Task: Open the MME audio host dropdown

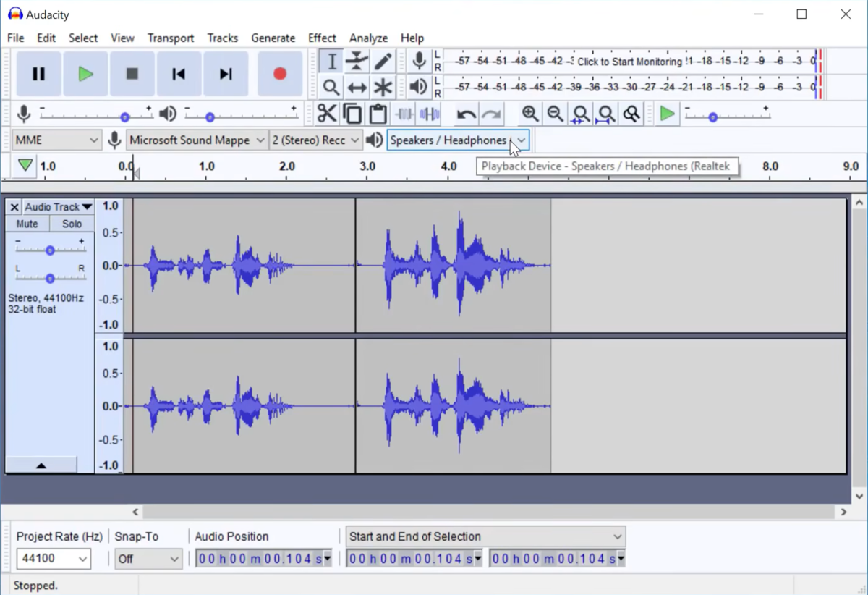Action: (56, 140)
